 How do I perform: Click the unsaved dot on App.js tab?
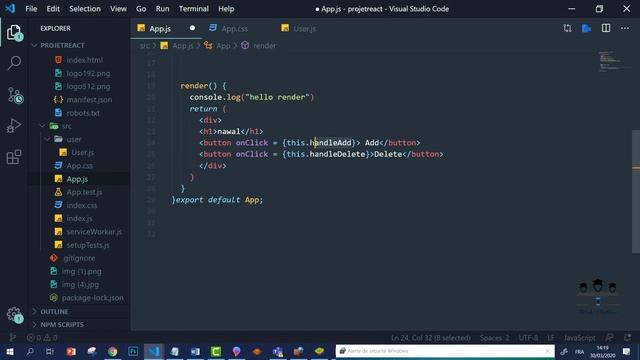coord(192,28)
